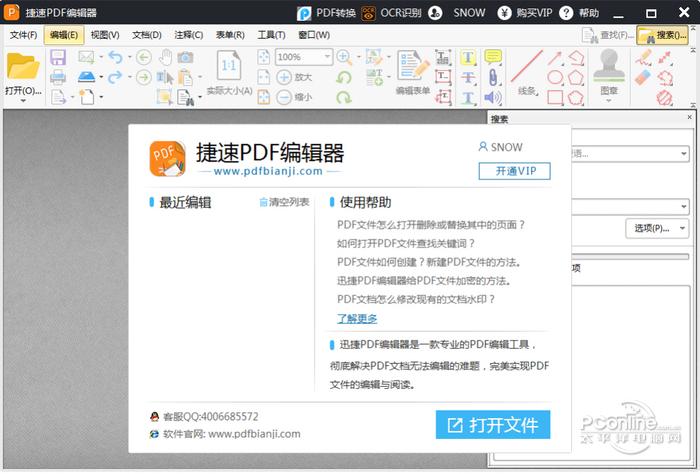700x474 pixels.
Task: Click the 查找(F)... toolbar button
Action: pyautogui.click(x=608, y=35)
